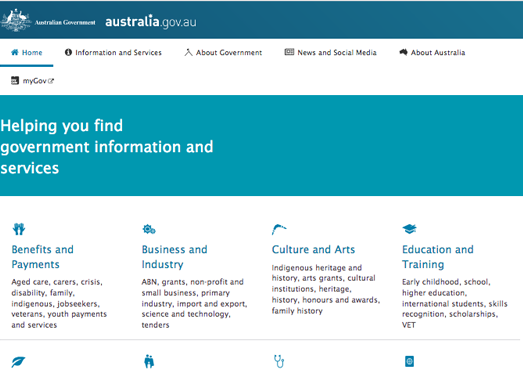Select the Home navigation tab

click(x=27, y=52)
